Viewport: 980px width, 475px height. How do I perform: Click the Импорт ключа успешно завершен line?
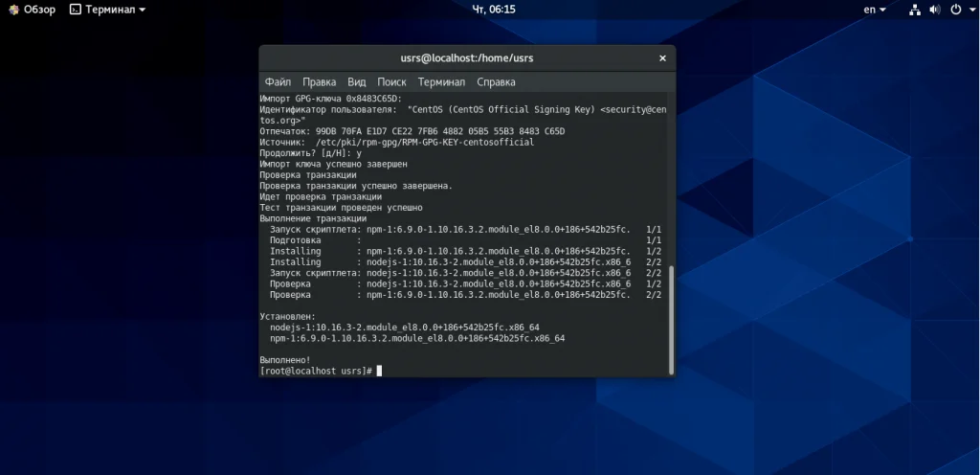(333, 164)
